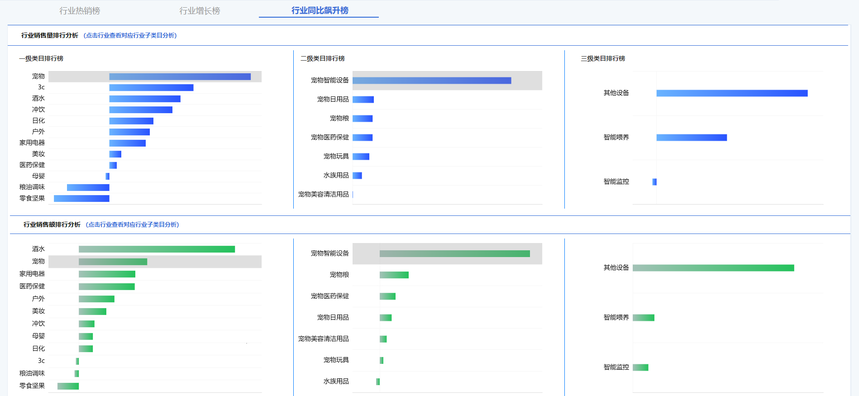
Task: Select negative blue 粮油调味 bar in volume chart
Action: pyautogui.click(x=88, y=187)
